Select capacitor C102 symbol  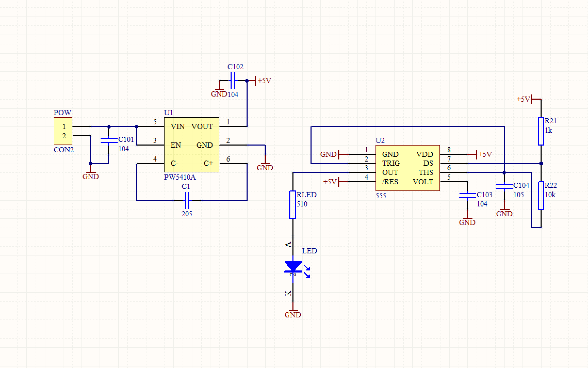(x=233, y=81)
